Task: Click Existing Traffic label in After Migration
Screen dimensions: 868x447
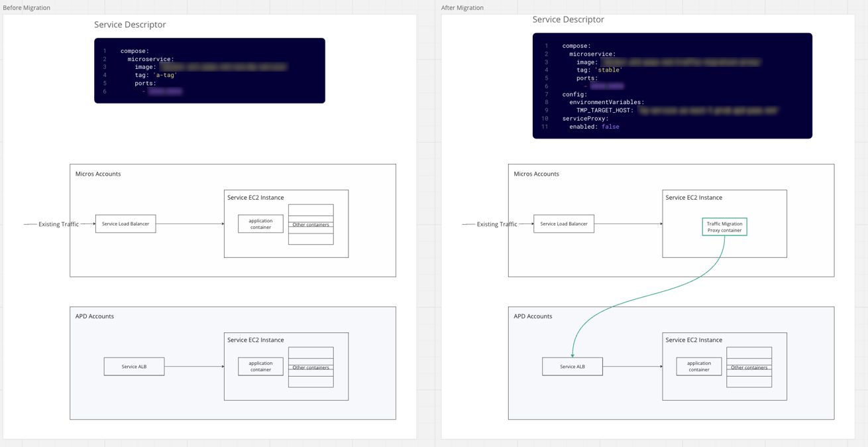Action: [x=497, y=224]
